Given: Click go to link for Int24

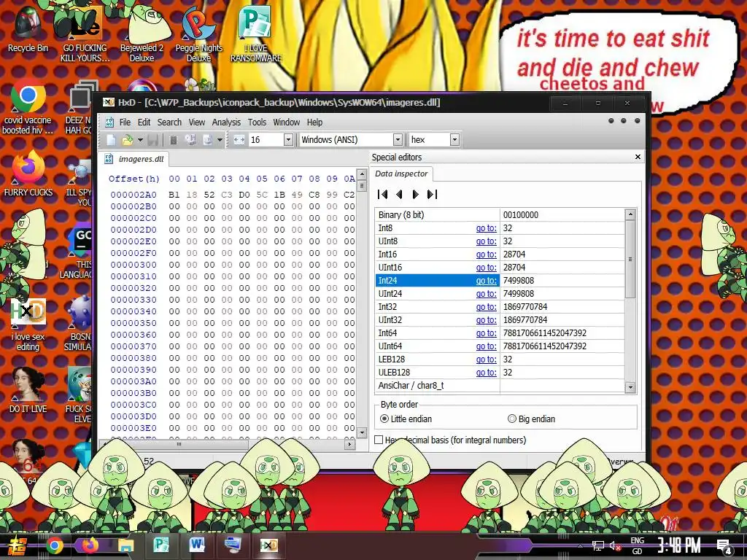Looking at the screenshot, I should pos(486,281).
